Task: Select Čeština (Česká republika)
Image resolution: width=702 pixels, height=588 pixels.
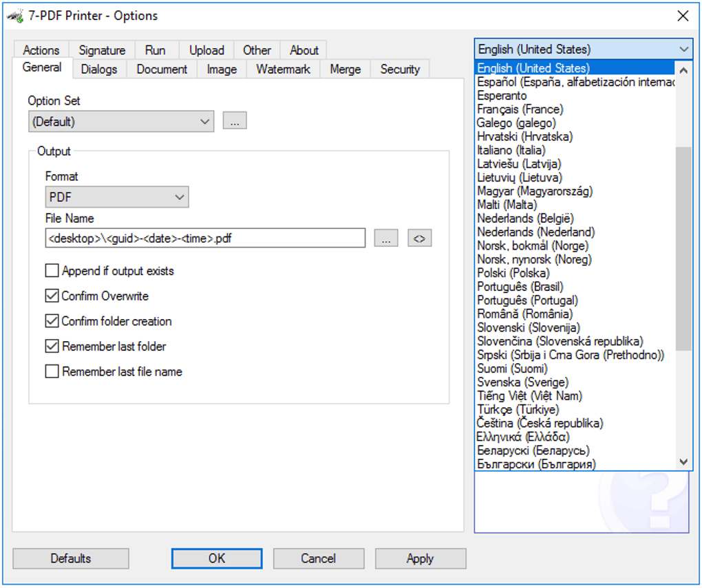Action: 575,423
